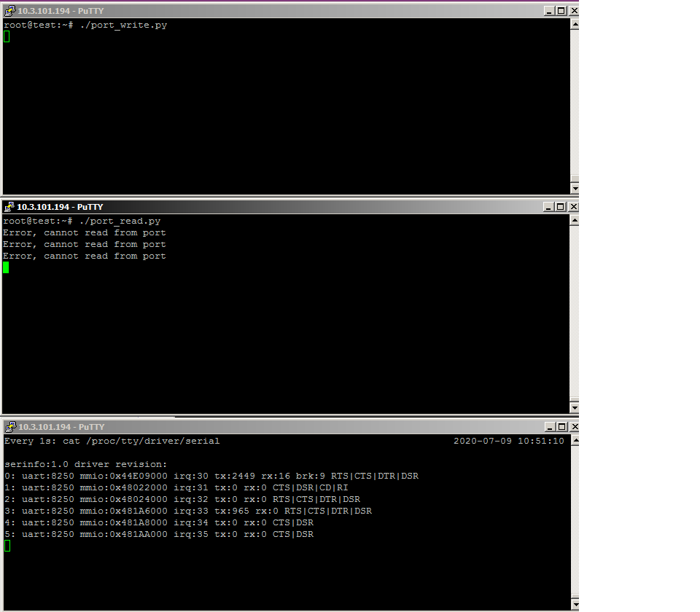
Task: Click the scroll-up arrow of the middle terminal
Action: [573, 219]
